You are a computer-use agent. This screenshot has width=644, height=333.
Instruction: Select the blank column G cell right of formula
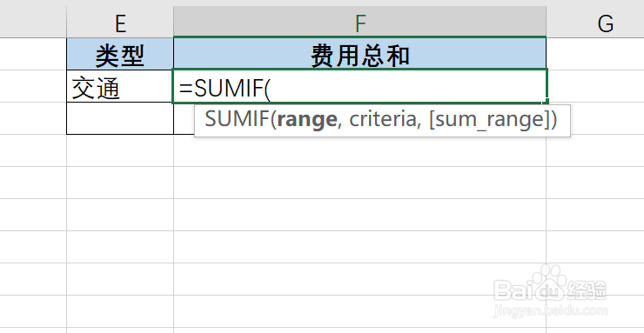[x=595, y=86]
